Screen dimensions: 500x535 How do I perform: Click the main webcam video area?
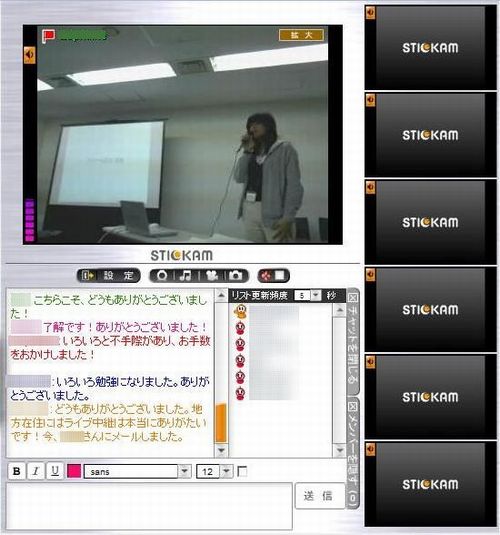coord(183,135)
